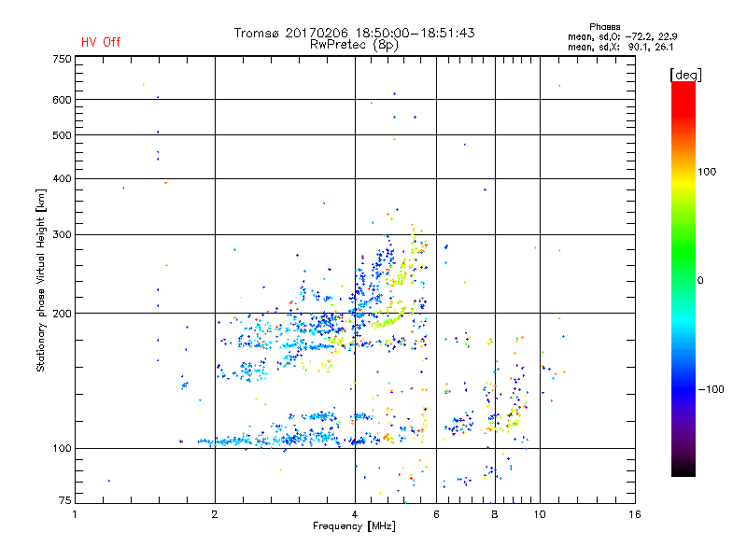Viewport: 747px width, 560px height.
Task: Click the 'Stationary phase Virtual Height [km]' axis title
Action: click(41, 281)
